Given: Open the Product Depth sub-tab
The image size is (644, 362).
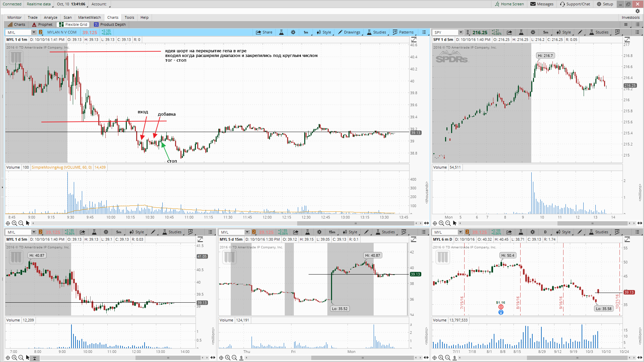Looking at the screenshot, I should point(110,24).
